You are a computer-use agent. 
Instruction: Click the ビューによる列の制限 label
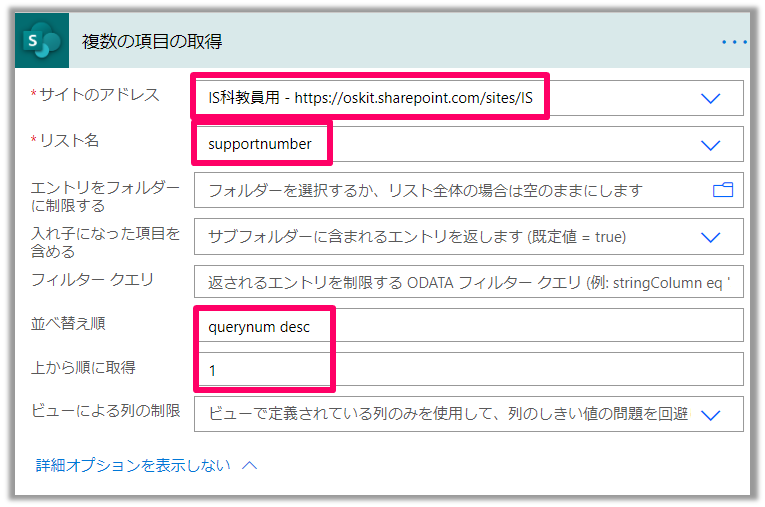coord(105,411)
